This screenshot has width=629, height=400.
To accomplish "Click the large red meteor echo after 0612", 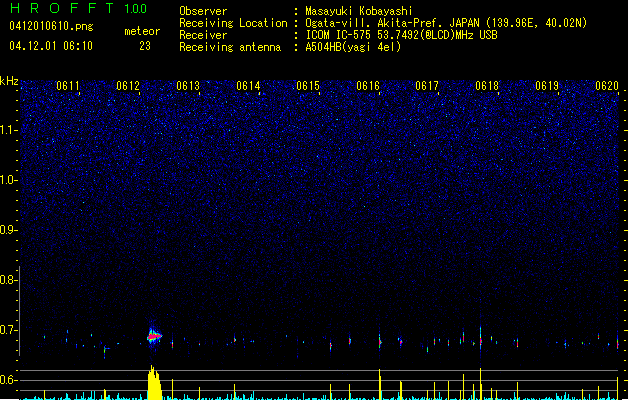I will click(x=154, y=337).
